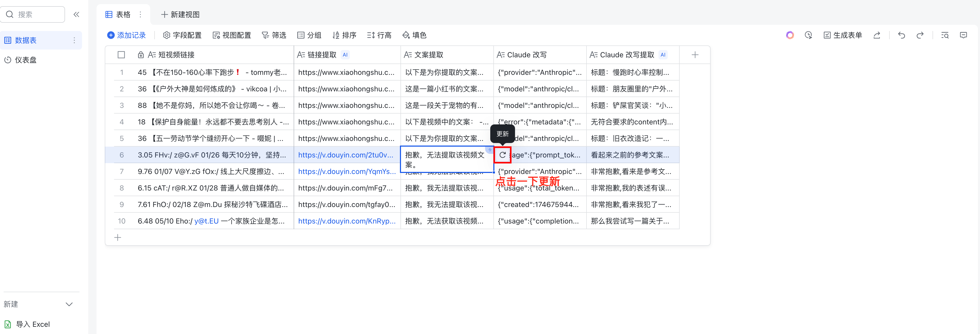Screen dimensions: 980x334
Task: Select the row 4 cell starting {"error"
Action: 540,122
